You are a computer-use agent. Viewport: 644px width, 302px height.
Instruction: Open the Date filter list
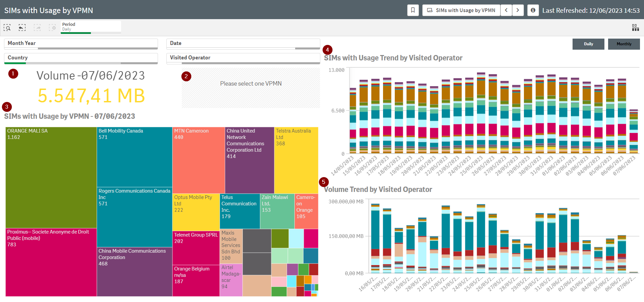243,43
